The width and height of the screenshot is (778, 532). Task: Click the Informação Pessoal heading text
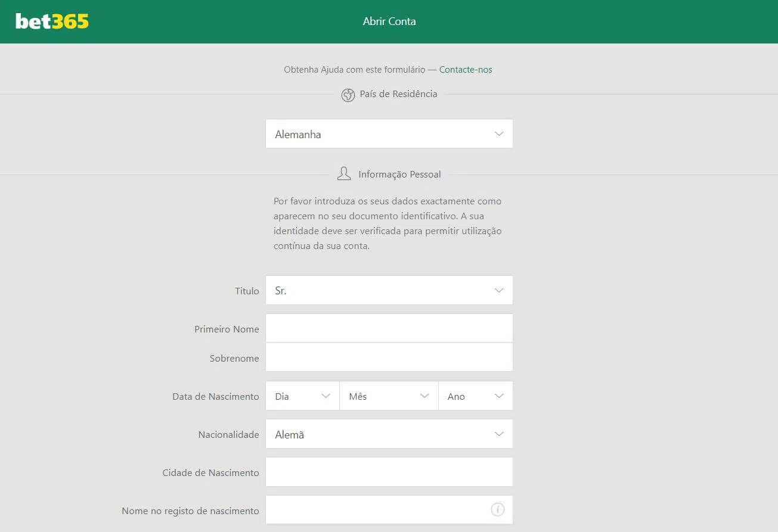pos(399,175)
